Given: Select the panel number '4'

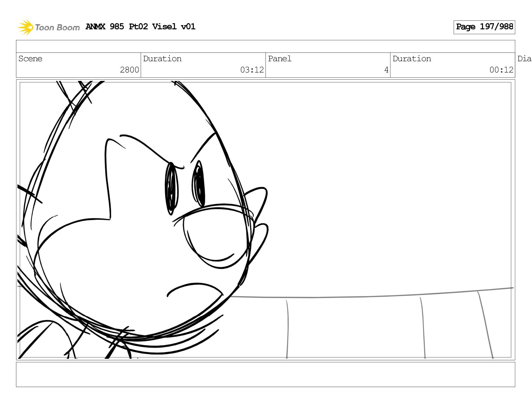Looking at the screenshot, I should [386, 70].
